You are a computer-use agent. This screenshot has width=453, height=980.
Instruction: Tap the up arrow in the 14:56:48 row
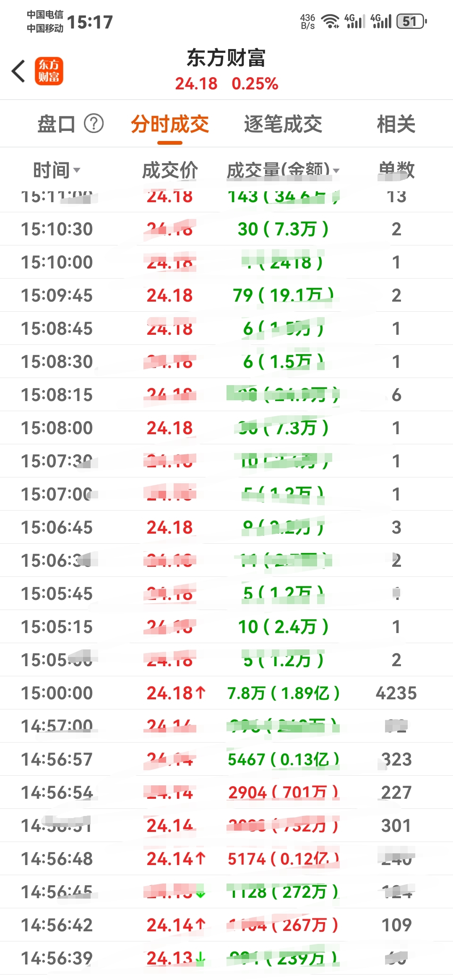201,858
